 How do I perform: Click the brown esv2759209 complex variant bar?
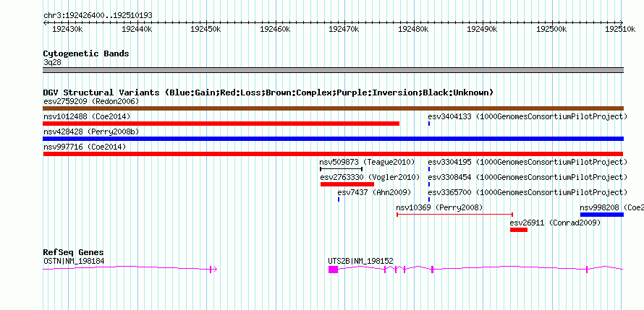click(333, 108)
